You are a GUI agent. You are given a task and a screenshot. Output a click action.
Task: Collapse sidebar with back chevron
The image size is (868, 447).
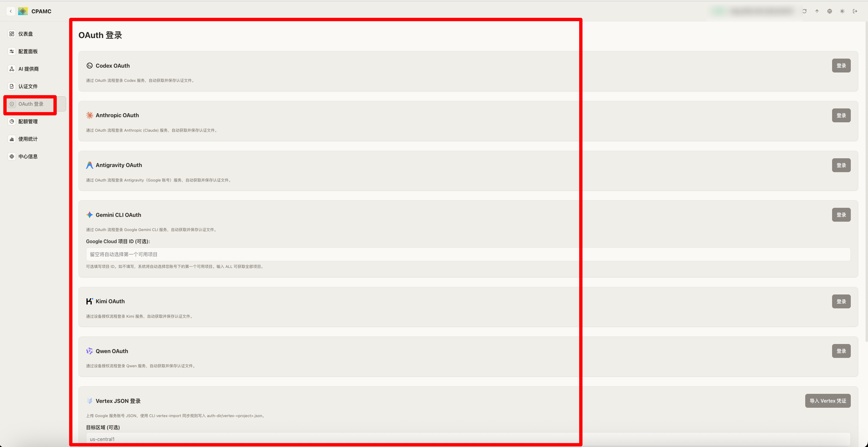[x=11, y=11]
